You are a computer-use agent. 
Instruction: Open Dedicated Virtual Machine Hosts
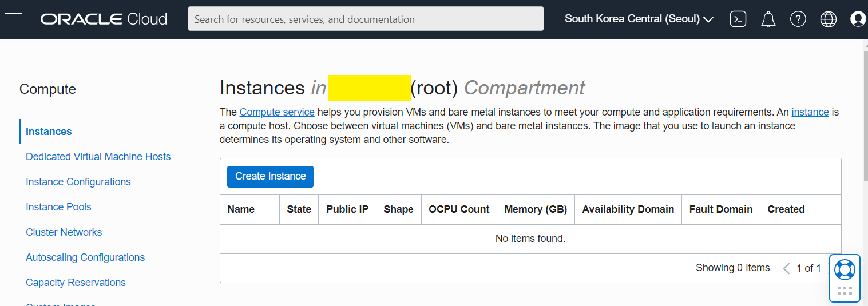click(98, 157)
